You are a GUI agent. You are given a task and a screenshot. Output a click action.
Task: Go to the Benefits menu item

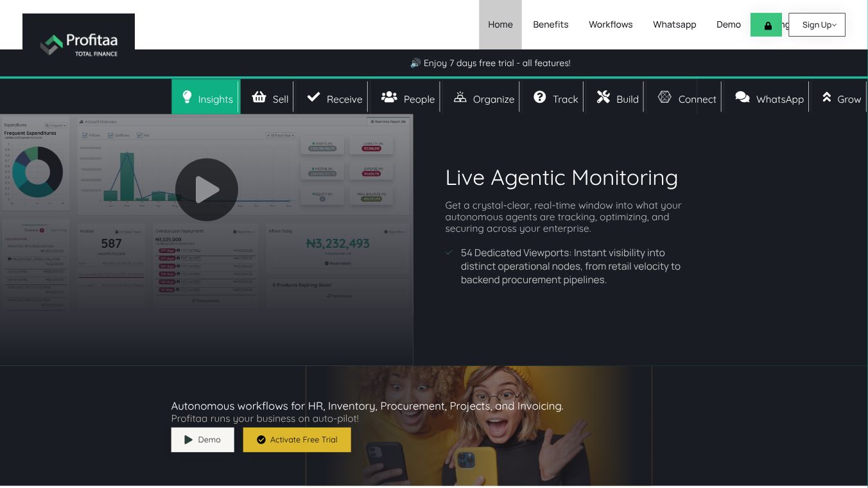click(x=551, y=24)
